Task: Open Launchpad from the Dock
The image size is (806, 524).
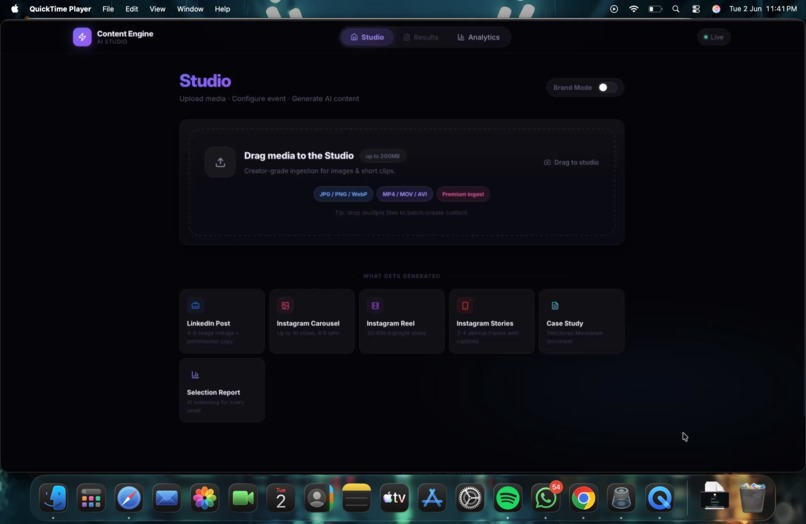Action: [x=91, y=498]
